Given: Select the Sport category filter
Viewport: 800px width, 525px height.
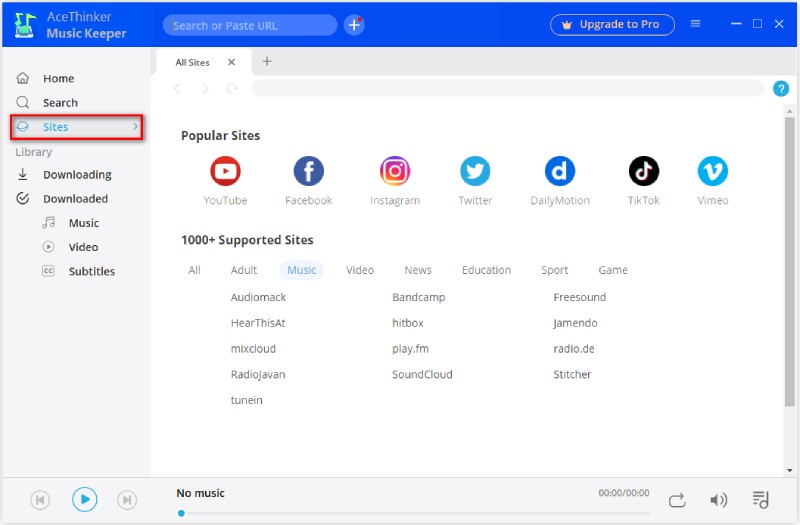Looking at the screenshot, I should pyautogui.click(x=555, y=270).
